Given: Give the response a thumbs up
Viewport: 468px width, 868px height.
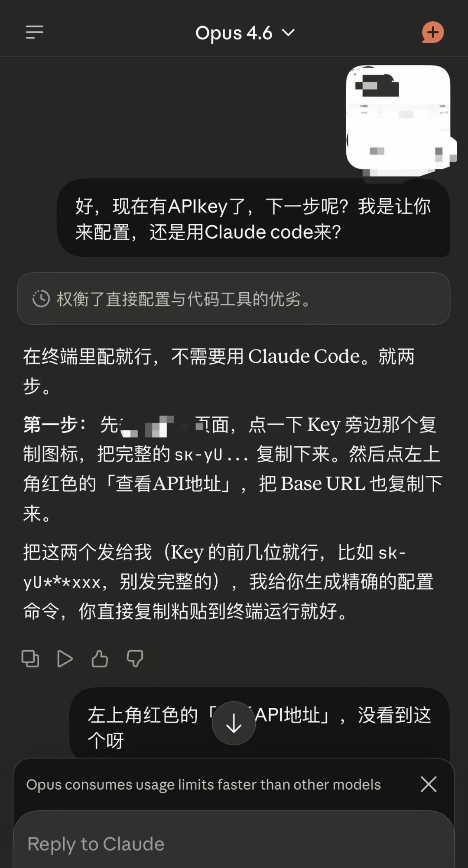Looking at the screenshot, I should [100, 659].
